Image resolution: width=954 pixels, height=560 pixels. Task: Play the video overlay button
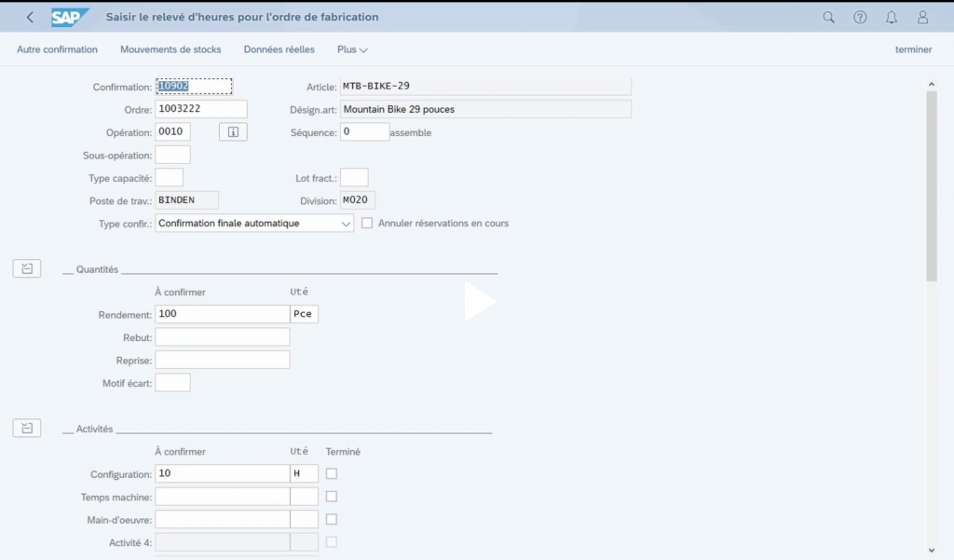pos(479,302)
